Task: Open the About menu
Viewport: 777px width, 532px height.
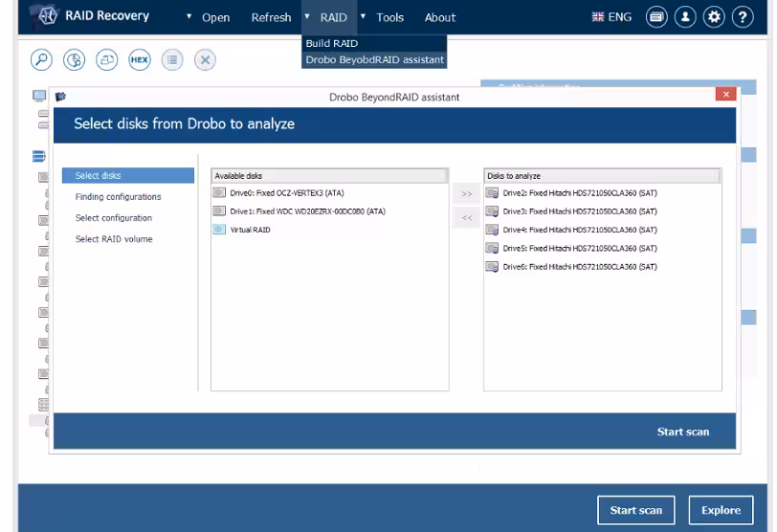Action: [x=440, y=17]
